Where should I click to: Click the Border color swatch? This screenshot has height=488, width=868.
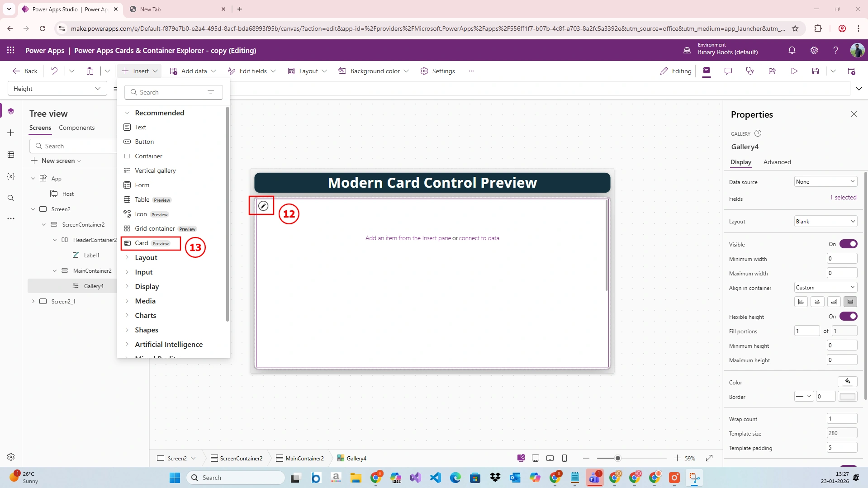click(x=848, y=397)
